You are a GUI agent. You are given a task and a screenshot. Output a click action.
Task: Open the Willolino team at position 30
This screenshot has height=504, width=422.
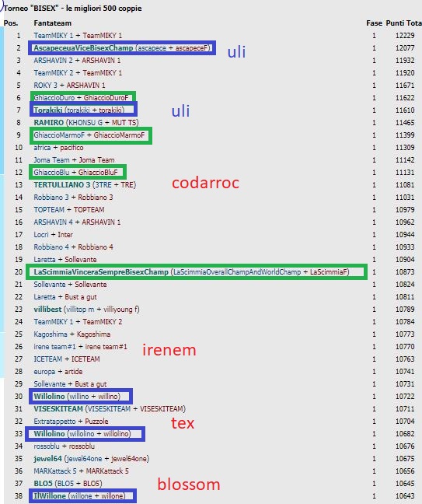click(x=49, y=397)
